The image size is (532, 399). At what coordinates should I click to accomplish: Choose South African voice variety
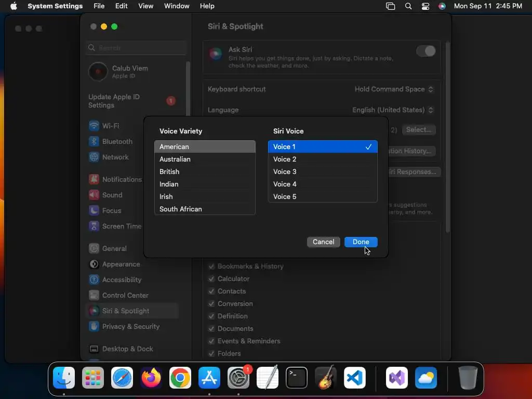[x=205, y=209]
